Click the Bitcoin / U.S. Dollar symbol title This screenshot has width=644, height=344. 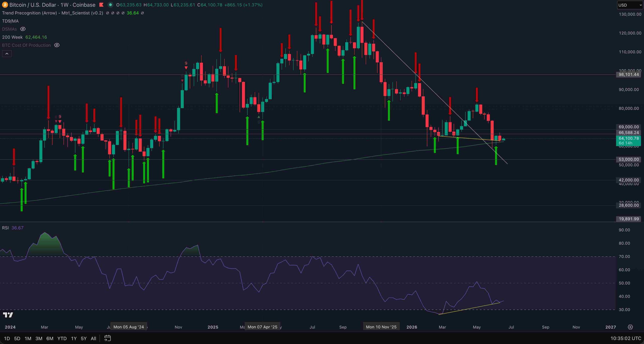pyautogui.click(x=52, y=5)
